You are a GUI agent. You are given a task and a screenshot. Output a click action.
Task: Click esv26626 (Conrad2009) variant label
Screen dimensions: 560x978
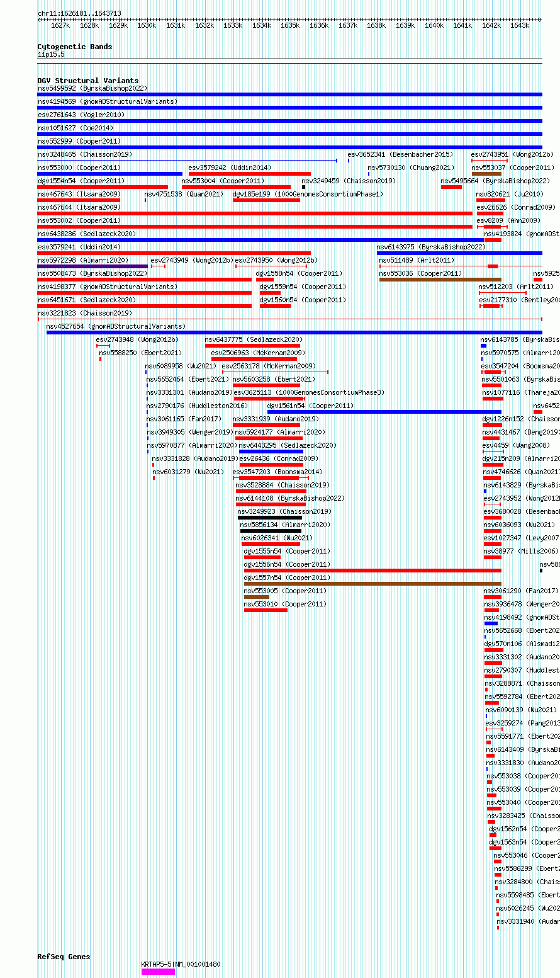click(x=516, y=207)
